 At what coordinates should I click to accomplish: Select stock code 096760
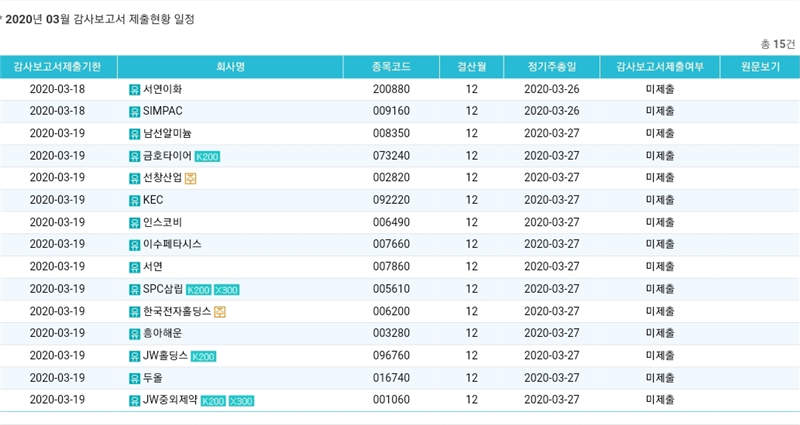(391, 356)
